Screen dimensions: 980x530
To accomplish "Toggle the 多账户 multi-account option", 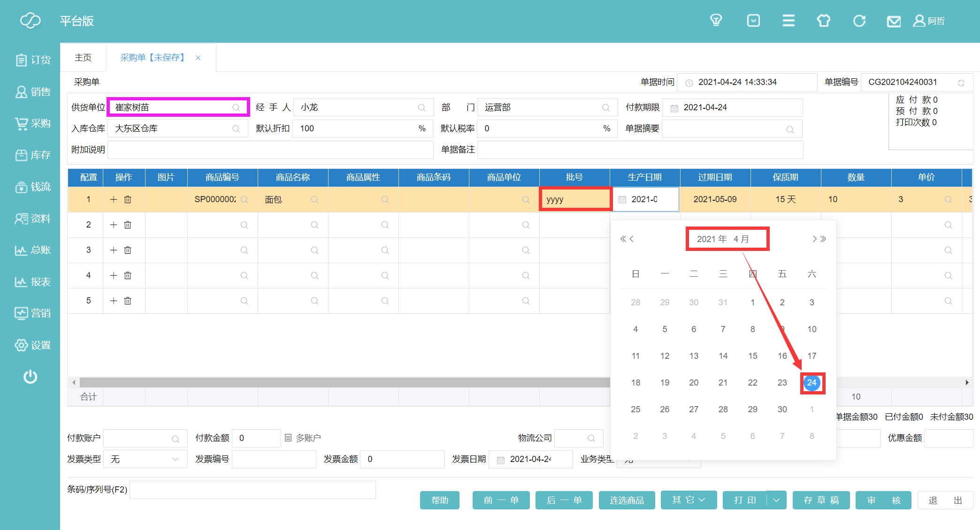I will coord(303,438).
